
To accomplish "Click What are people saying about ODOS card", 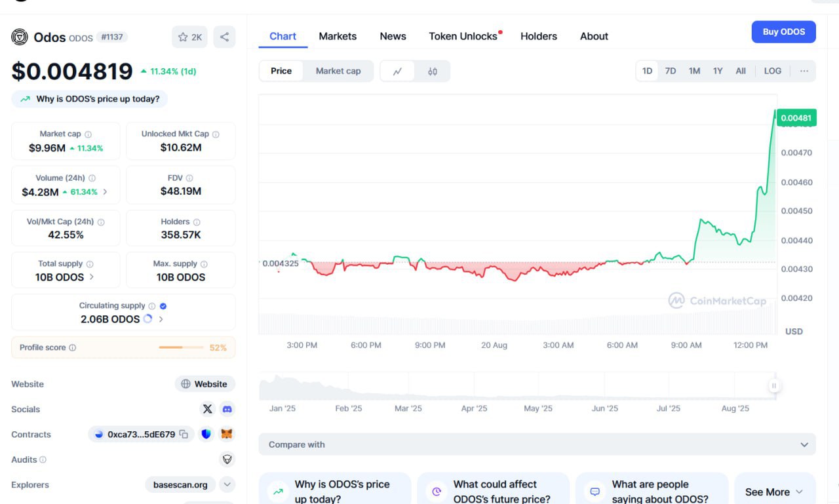I will point(652,490).
